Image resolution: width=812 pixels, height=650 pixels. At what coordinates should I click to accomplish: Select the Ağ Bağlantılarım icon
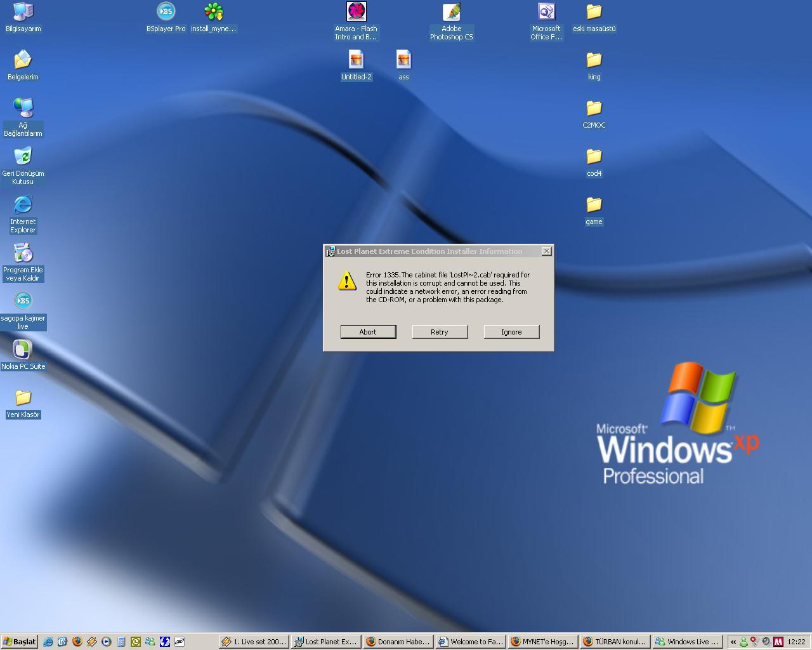[x=23, y=117]
